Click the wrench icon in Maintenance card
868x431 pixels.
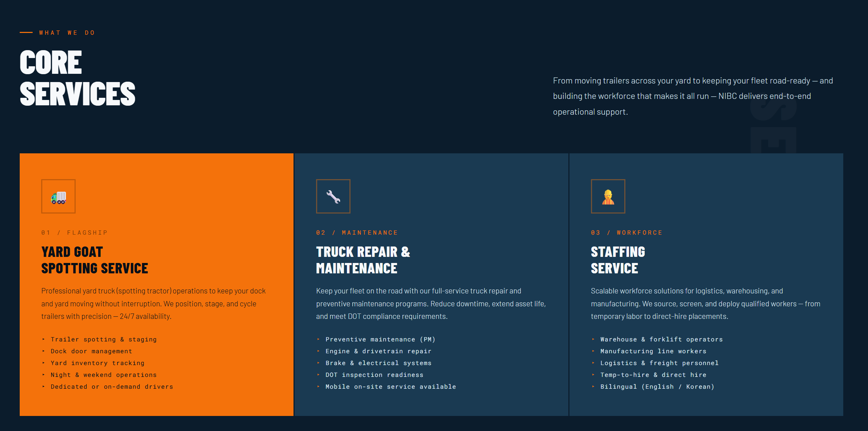[x=333, y=197]
